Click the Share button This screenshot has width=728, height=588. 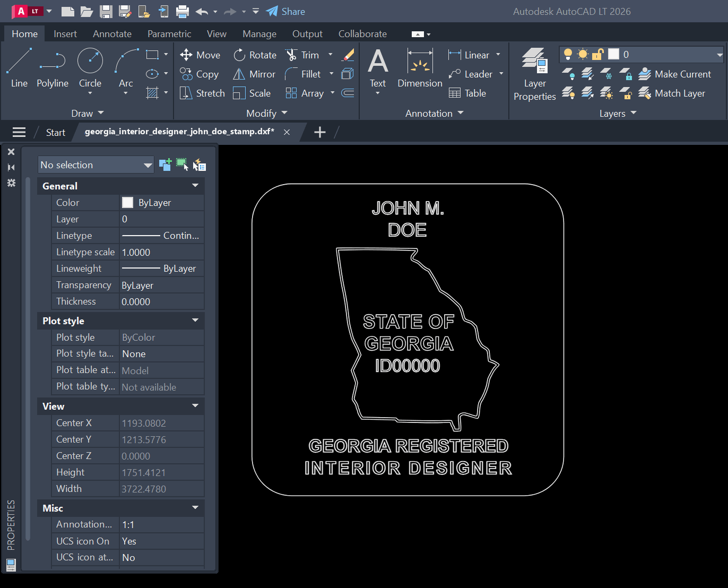285,11
